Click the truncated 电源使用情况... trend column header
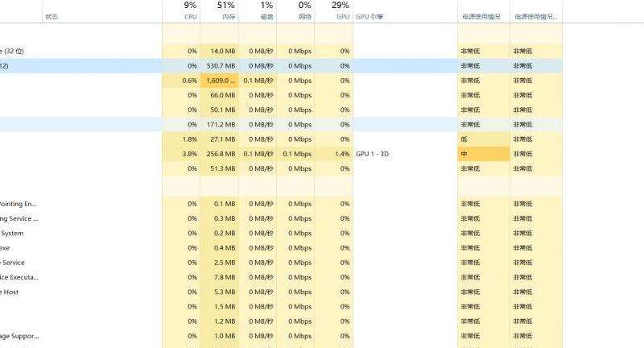The image size is (644, 348). click(x=535, y=17)
